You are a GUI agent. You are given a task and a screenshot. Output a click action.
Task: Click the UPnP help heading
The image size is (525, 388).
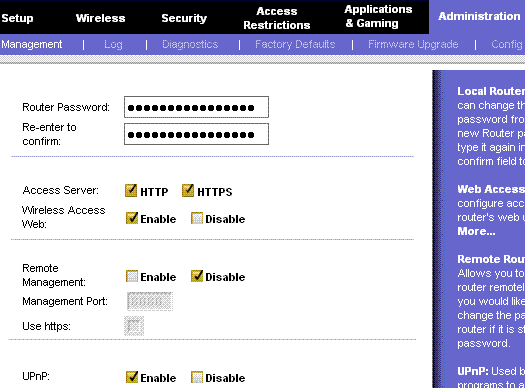[x=473, y=371]
